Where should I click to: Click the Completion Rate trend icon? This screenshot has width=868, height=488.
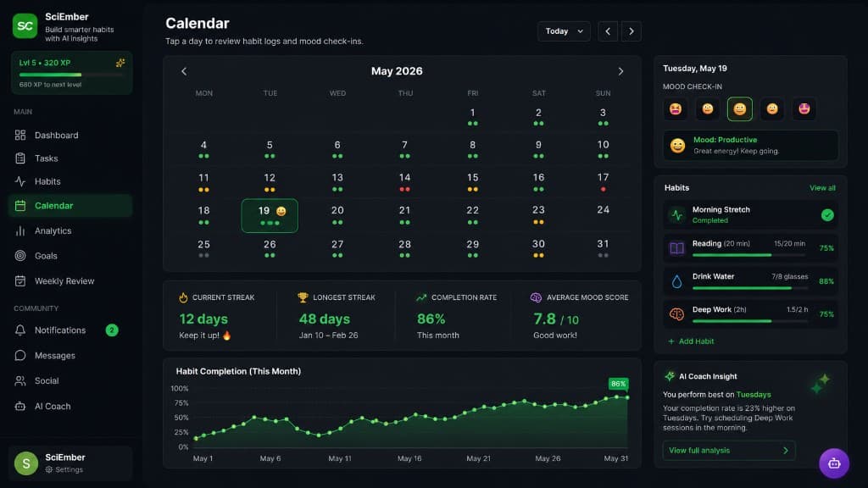[421, 297]
